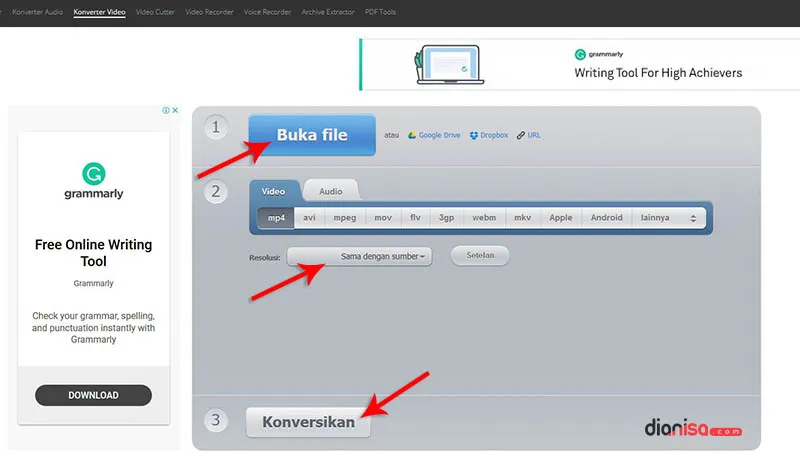Open the URL input link
The image size is (800, 459).
tap(534, 135)
